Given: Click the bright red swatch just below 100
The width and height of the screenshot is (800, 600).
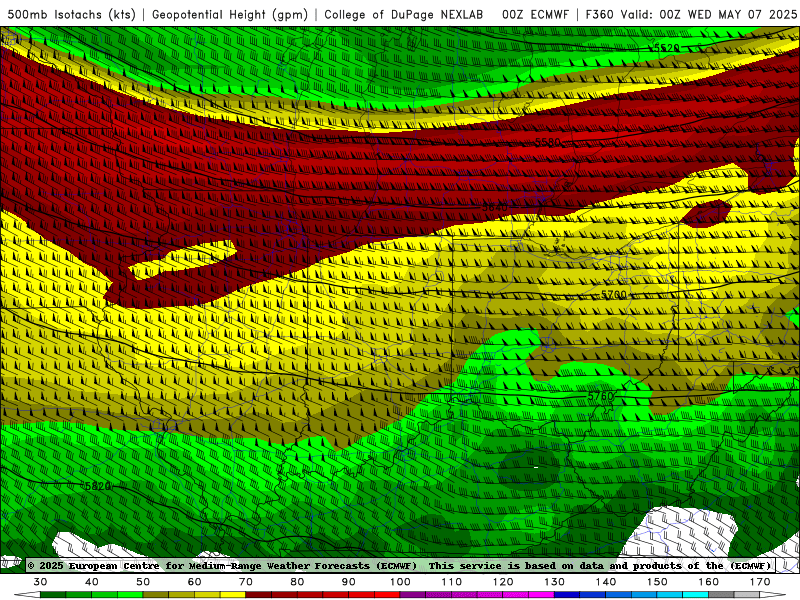Looking at the screenshot, I should 387,595.
